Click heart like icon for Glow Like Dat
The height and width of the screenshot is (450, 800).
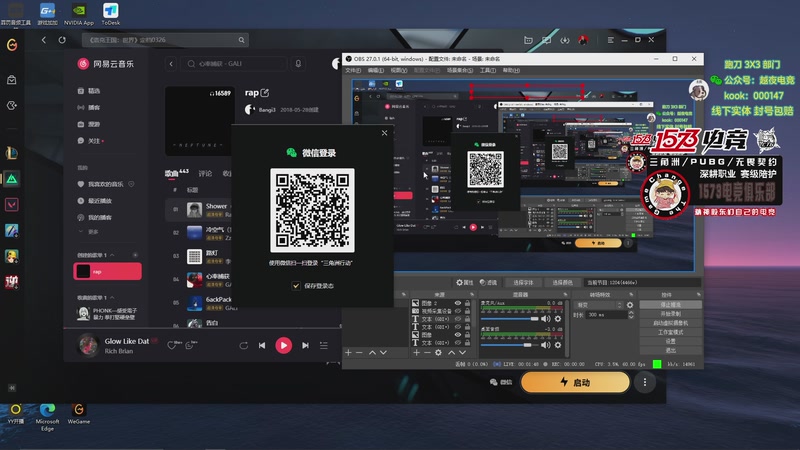(x=172, y=345)
